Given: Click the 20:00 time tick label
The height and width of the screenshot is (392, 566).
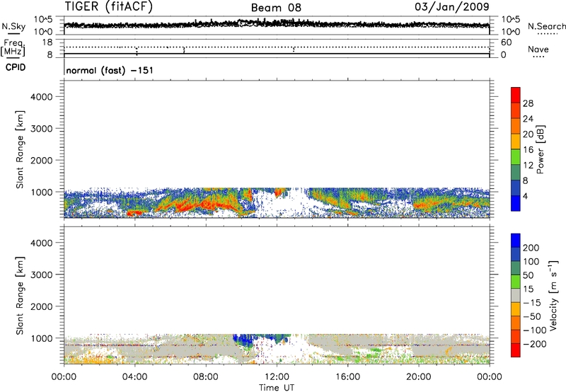Looking at the screenshot, I should (418, 377).
